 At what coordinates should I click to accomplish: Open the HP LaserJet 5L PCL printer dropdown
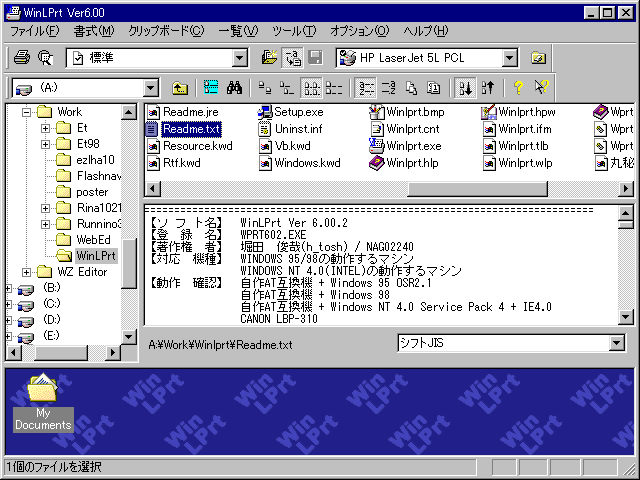click(509, 58)
